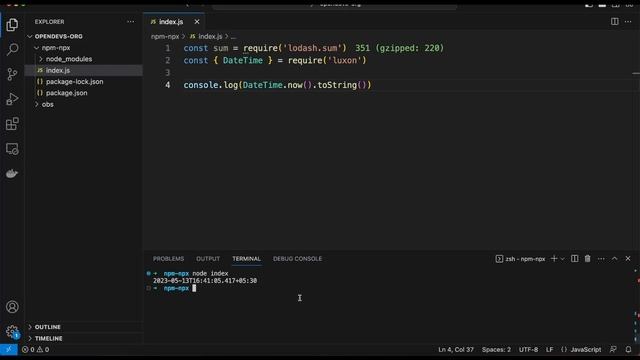This screenshot has width=640, height=360.
Task: Click Ln 4, Col 37 in status bar
Action: click(x=456, y=349)
